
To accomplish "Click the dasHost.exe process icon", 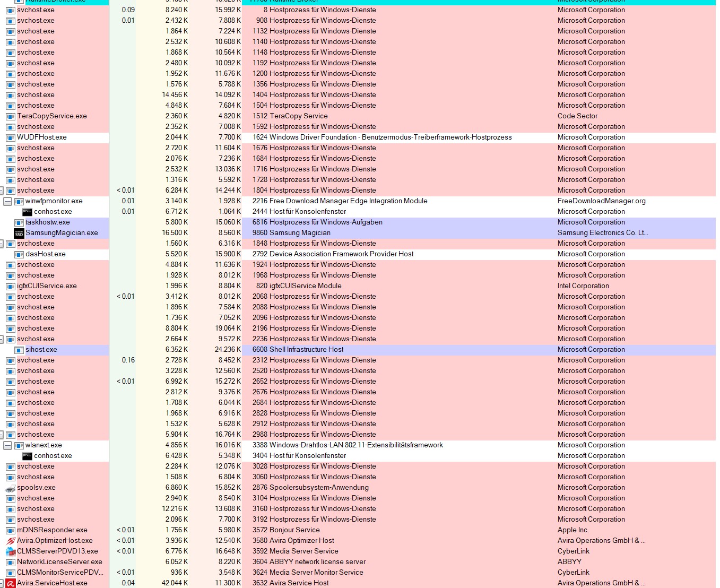I will [19, 254].
